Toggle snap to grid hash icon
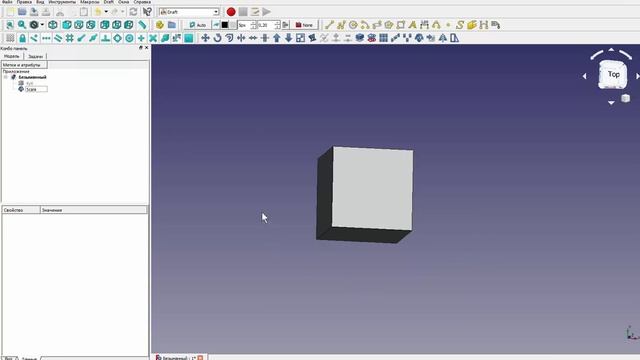The width and height of the screenshot is (640, 360). point(70,38)
